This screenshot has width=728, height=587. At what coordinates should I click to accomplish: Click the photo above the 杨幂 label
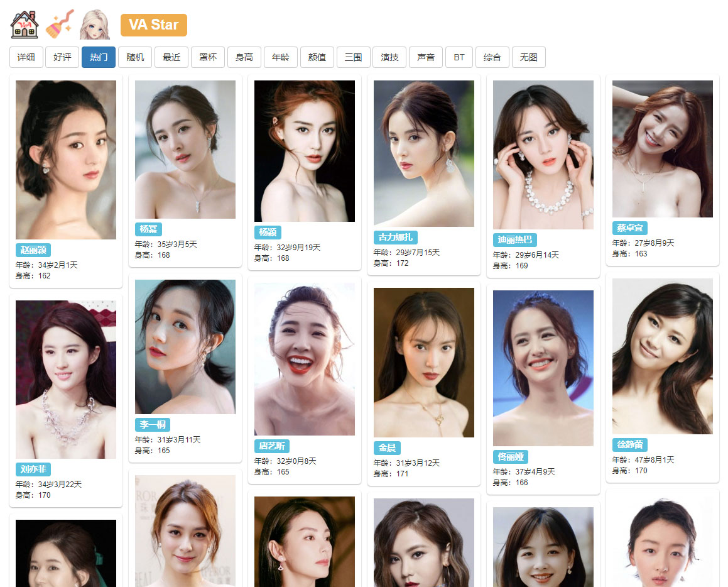pos(185,150)
